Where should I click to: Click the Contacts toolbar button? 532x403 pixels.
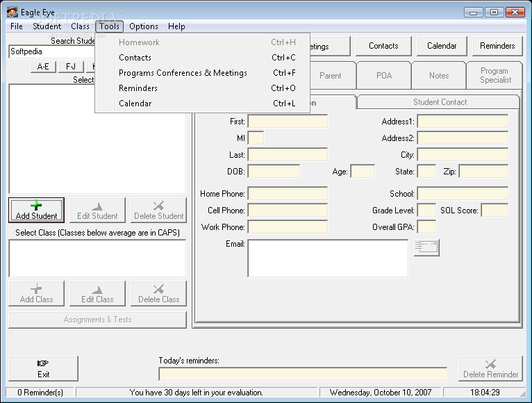point(383,46)
